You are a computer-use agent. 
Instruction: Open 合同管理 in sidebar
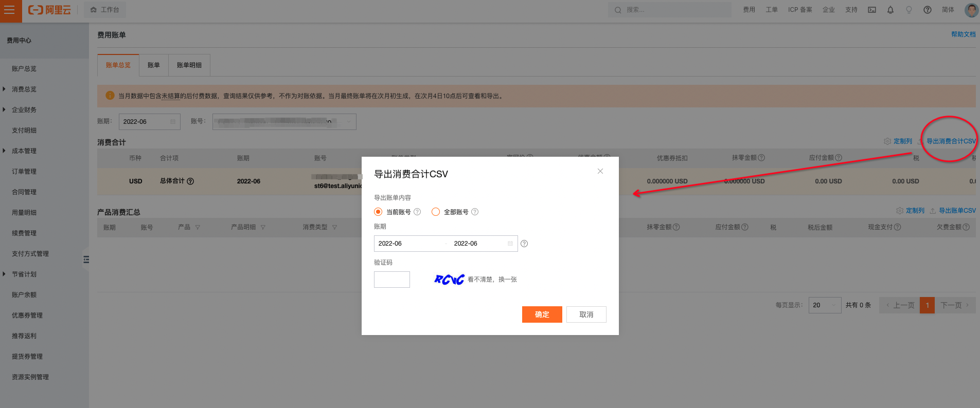(24, 192)
